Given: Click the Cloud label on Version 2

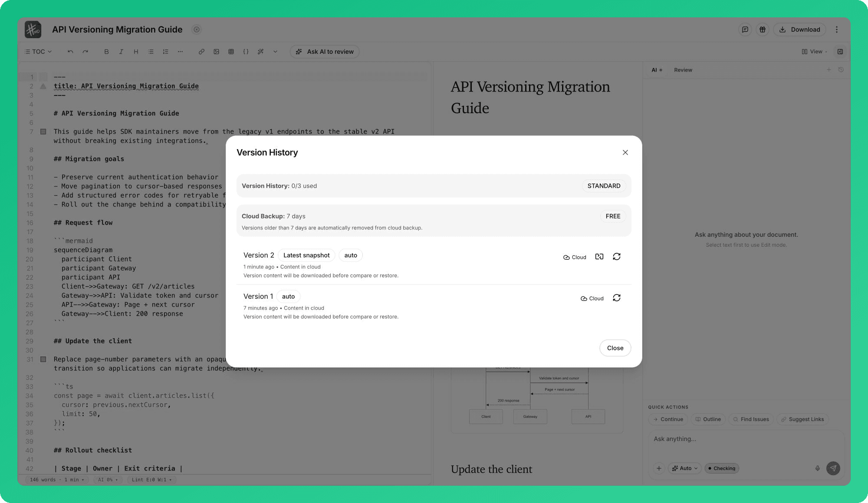Looking at the screenshot, I should click(x=575, y=257).
